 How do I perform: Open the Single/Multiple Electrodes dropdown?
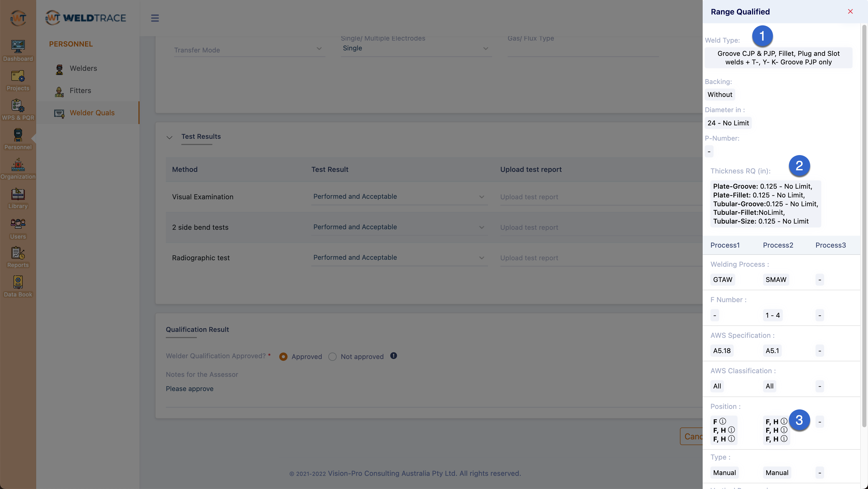416,48
